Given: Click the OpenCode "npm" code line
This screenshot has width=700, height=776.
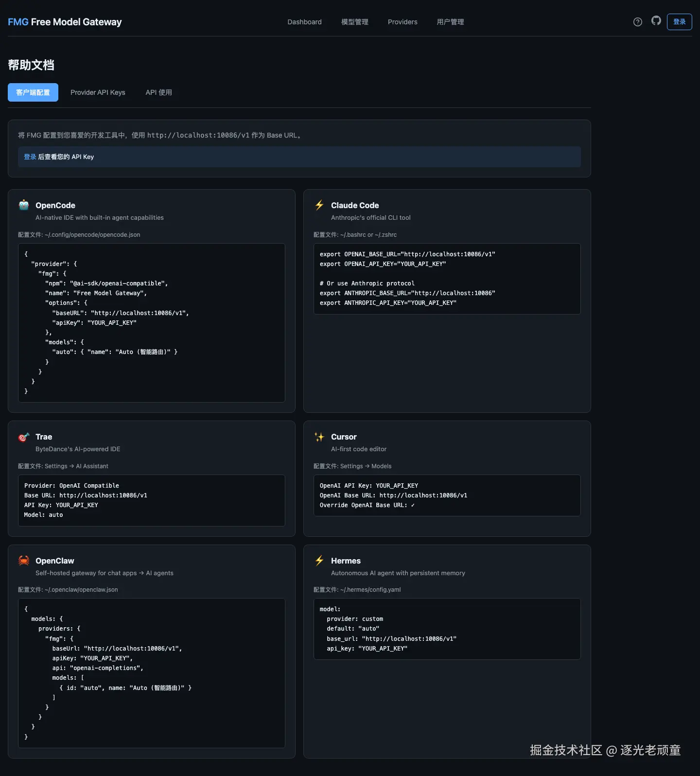Looking at the screenshot, I should (106, 283).
